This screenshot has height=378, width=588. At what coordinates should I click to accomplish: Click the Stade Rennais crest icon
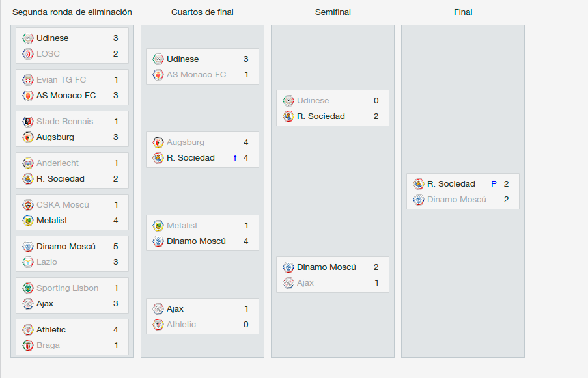click(28, 122)
